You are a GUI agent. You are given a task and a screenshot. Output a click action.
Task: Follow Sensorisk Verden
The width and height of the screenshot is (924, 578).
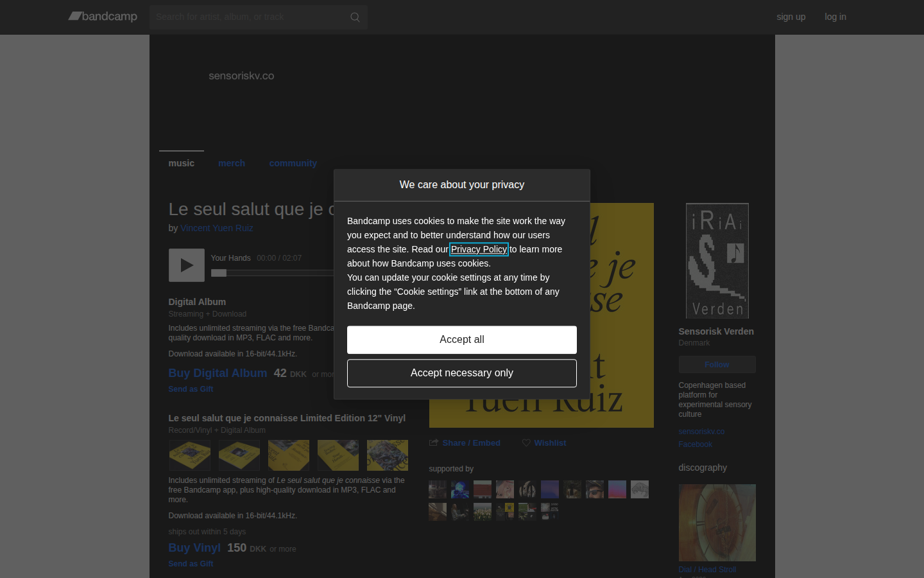[x=717, y=364]
